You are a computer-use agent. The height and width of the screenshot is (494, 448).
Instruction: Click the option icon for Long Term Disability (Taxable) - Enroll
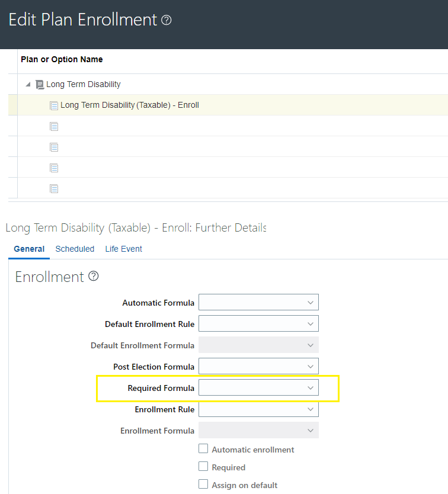pyautogui.click(x=53, y=105)
